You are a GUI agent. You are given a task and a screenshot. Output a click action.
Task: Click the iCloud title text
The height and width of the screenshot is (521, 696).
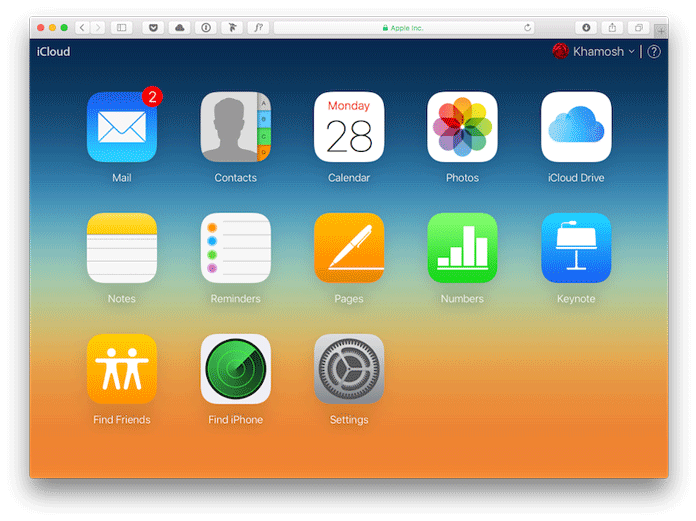53,51
